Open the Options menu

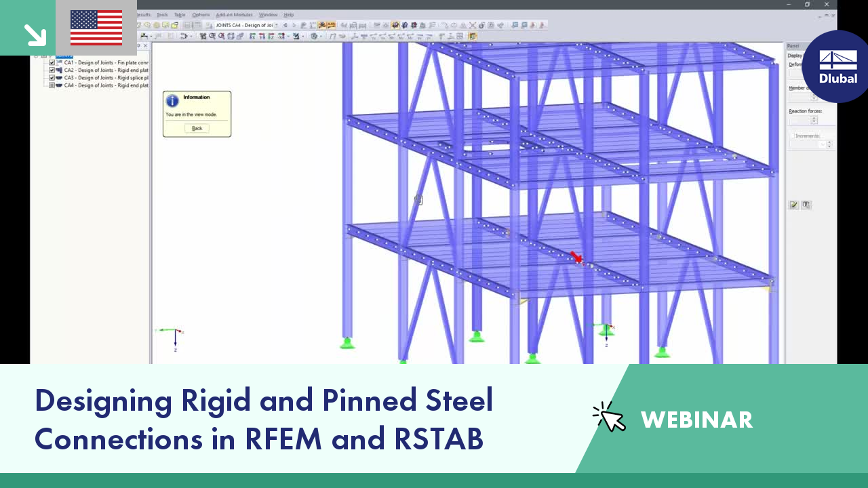201,14
